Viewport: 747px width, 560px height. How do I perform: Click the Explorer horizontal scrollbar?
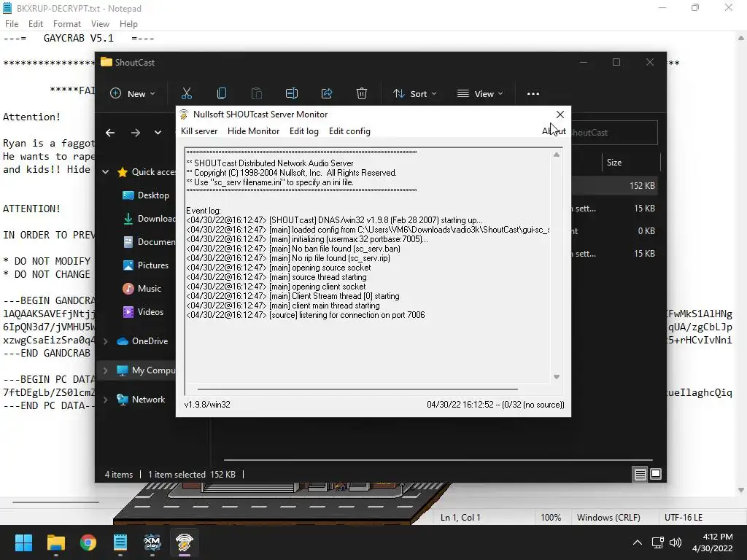point(438,460)
